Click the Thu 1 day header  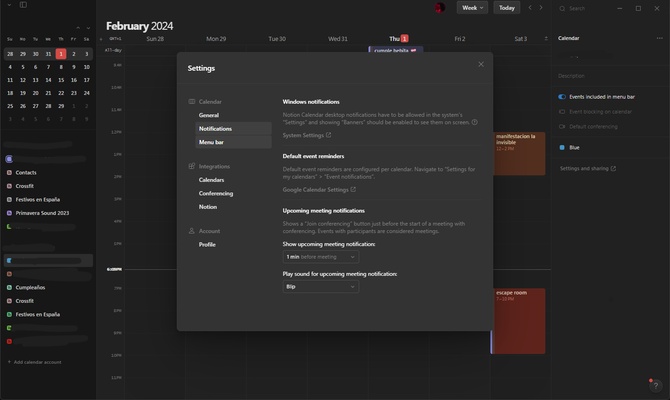(x=398, y=38)
